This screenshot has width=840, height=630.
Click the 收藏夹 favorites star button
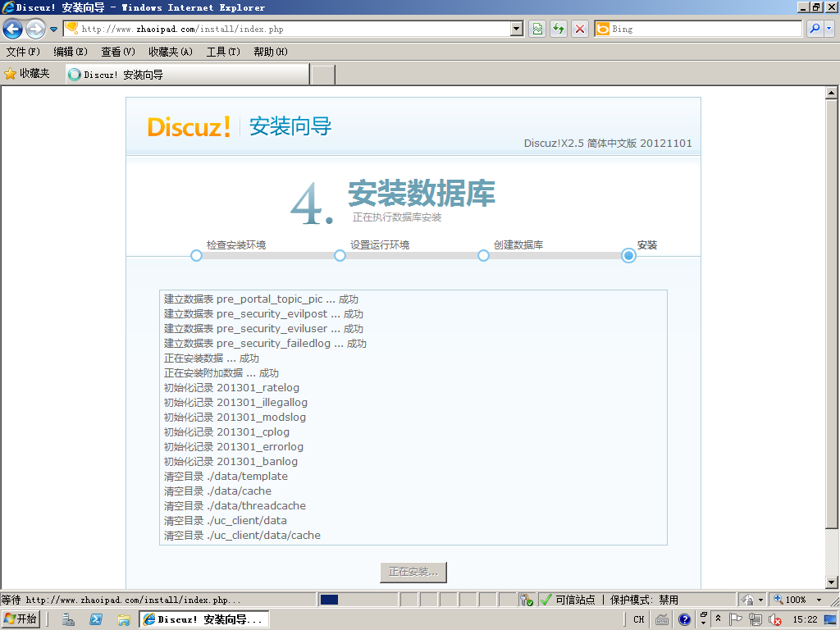(27, 73)
